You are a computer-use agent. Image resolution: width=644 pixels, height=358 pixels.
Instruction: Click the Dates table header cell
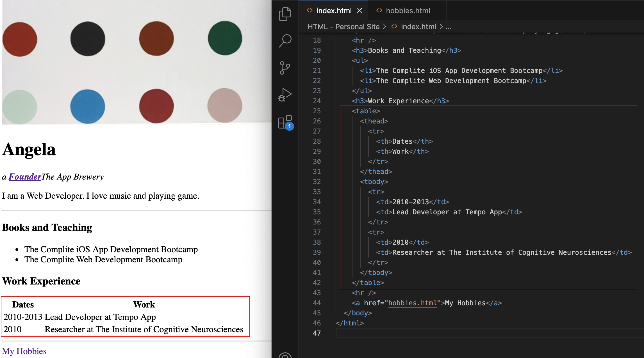click(23, 305)
